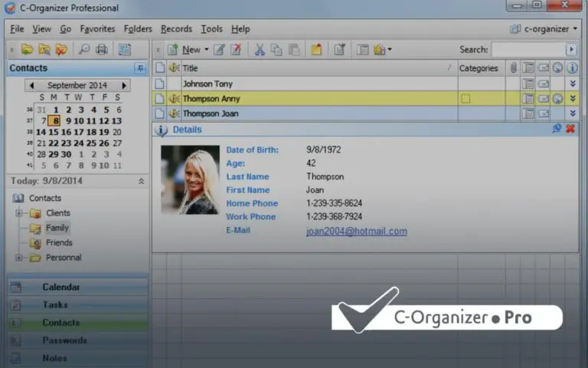
Task: Click the Paste clipboard icon
Action: coord(294,50)
